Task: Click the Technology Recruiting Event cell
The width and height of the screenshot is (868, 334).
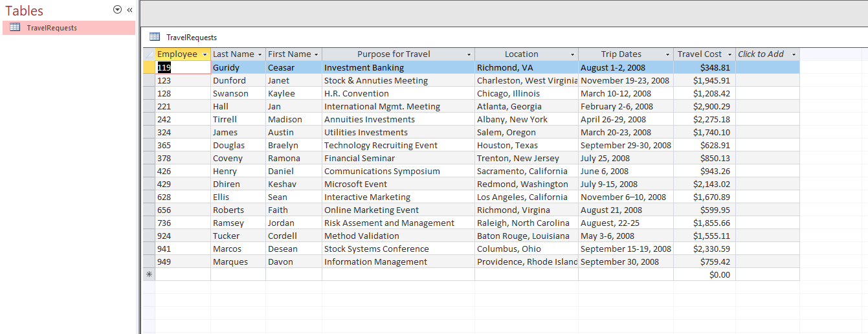Action: tap(399, 145)
